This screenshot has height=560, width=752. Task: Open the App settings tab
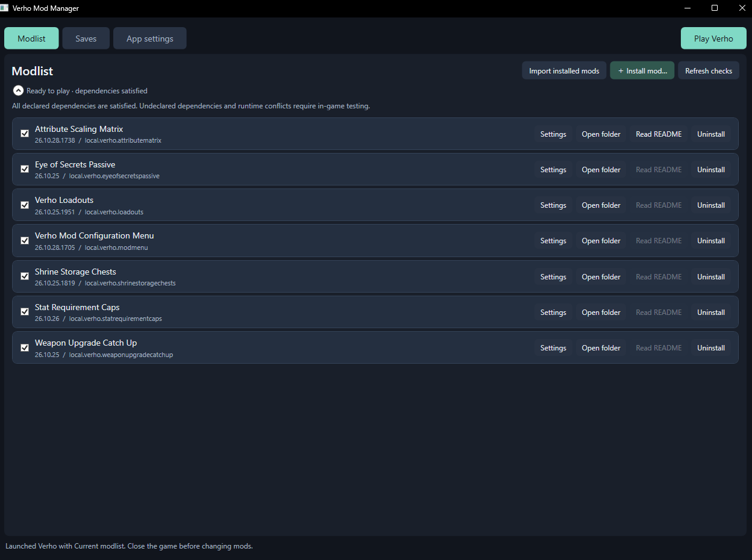point(150,39)
